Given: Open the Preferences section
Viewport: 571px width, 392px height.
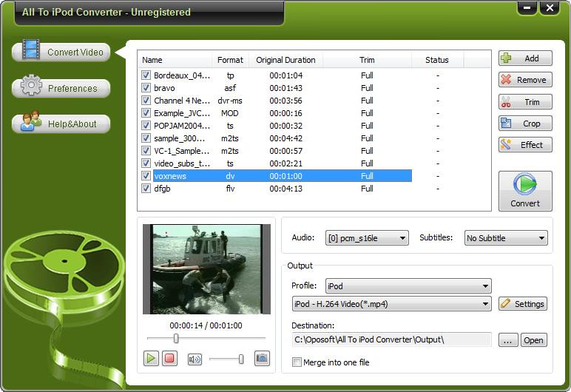Looking at the screenshot, I should point(61,88).
